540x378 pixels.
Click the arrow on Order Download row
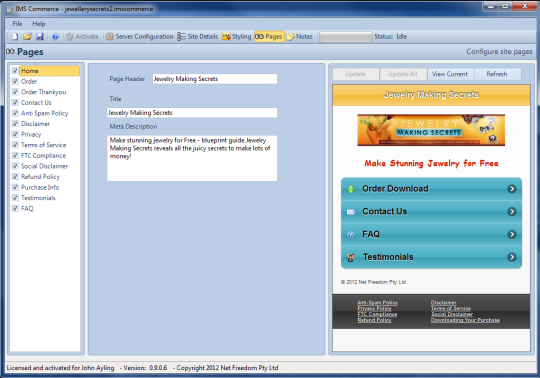point(512,189)
